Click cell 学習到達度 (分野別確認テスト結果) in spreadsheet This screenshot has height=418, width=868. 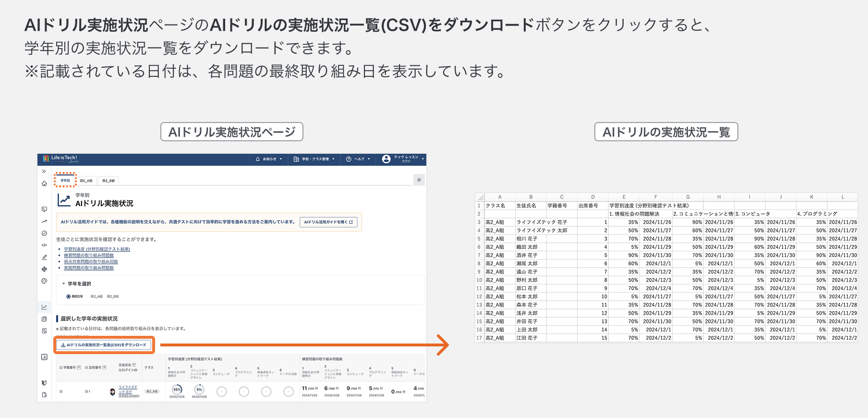[649, 206]
